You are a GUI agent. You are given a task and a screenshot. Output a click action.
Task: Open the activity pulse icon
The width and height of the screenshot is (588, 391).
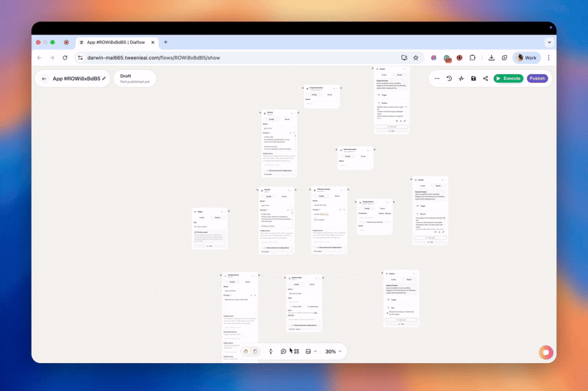[462, 79]
